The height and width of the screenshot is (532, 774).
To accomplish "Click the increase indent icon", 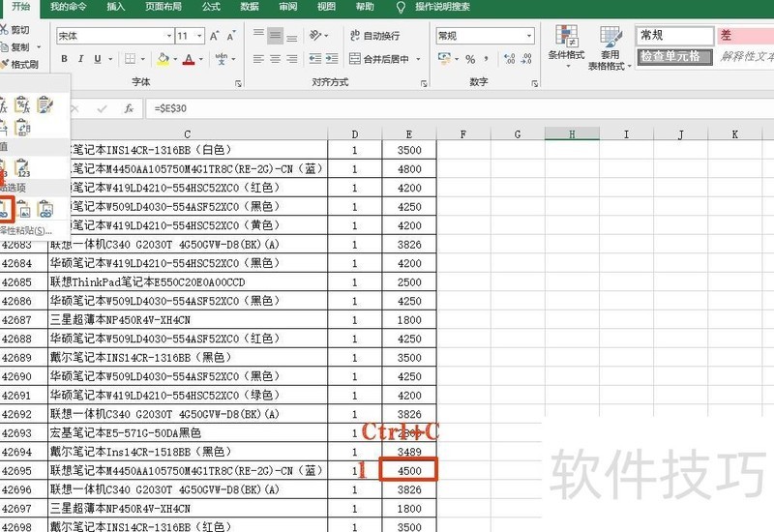I will pos(332,59).
